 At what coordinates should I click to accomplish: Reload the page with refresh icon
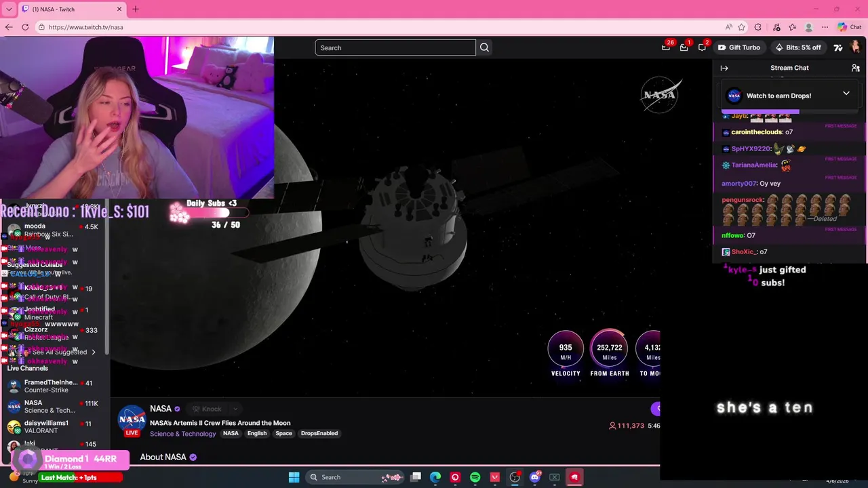[x=25, y=27]
